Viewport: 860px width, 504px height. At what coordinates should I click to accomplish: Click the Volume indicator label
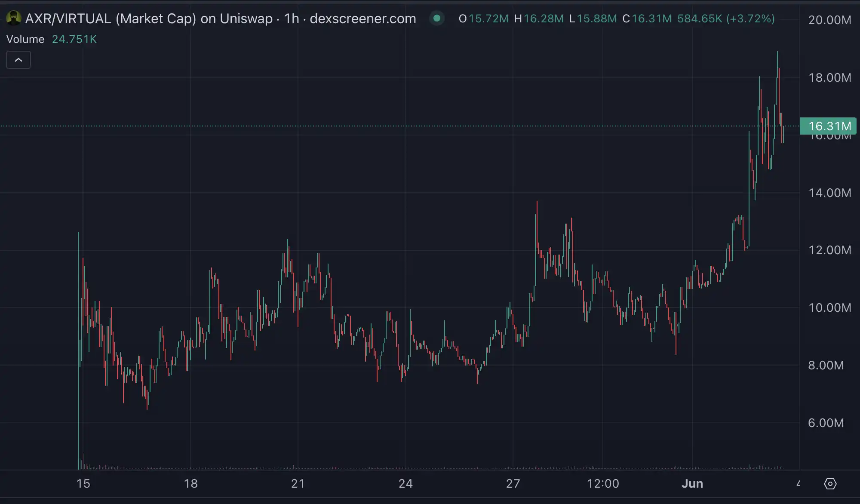point(25,39)
